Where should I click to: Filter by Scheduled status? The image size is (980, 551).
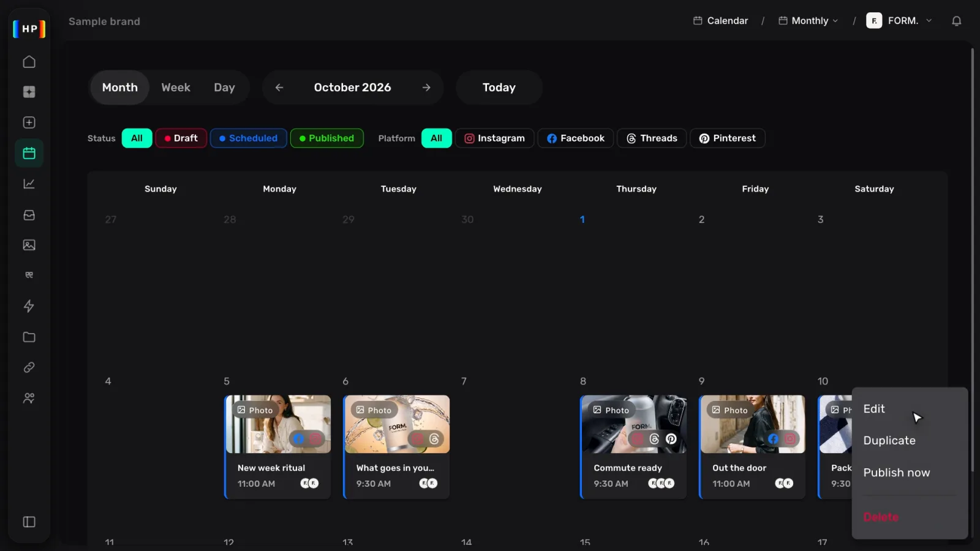(248, 138)
